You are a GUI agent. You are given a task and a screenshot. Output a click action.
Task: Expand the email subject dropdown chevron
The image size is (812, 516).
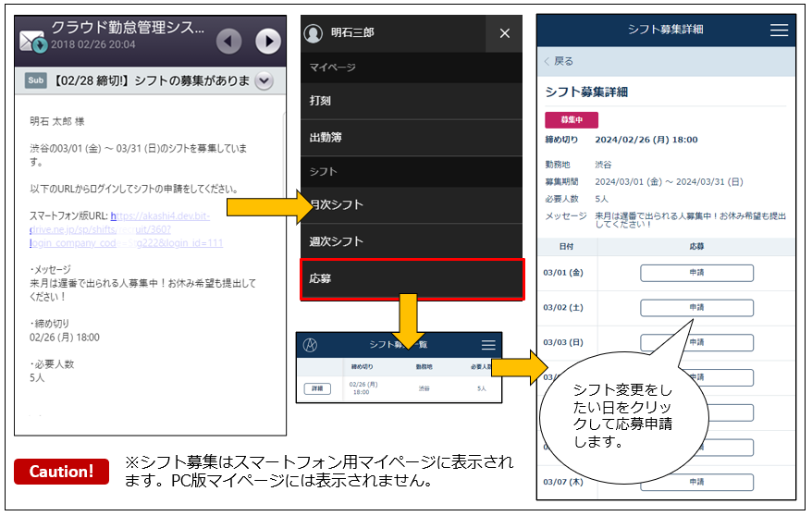pyautogui.click(x=265, y=80)
